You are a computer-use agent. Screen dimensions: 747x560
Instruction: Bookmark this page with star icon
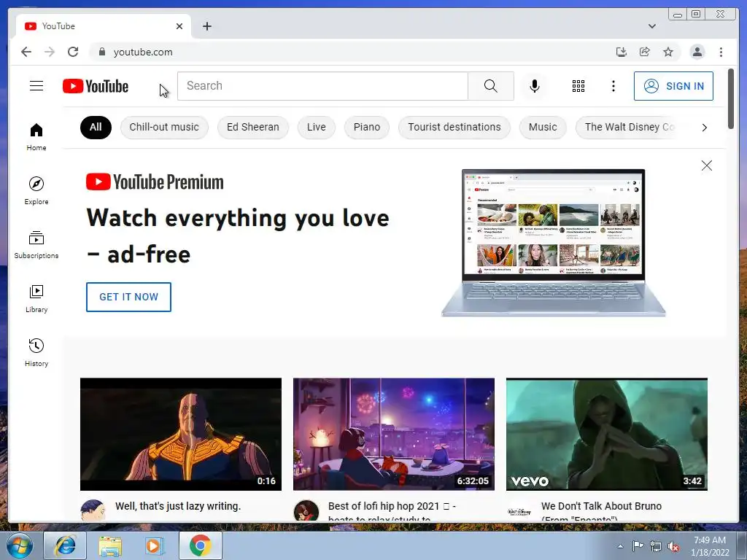[x=668, y=52]
